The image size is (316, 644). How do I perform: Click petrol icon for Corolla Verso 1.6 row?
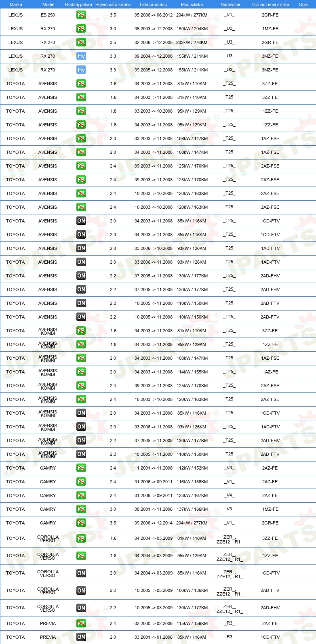click(x=81, y=539)
